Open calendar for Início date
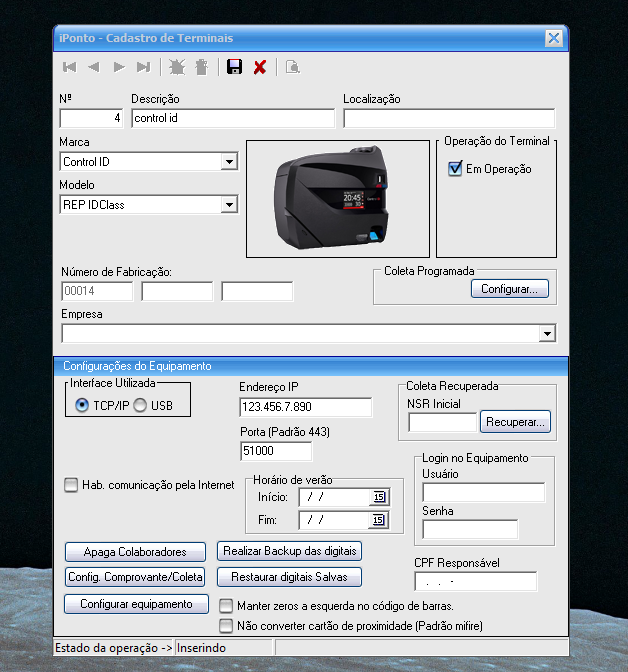 [379, 497]
